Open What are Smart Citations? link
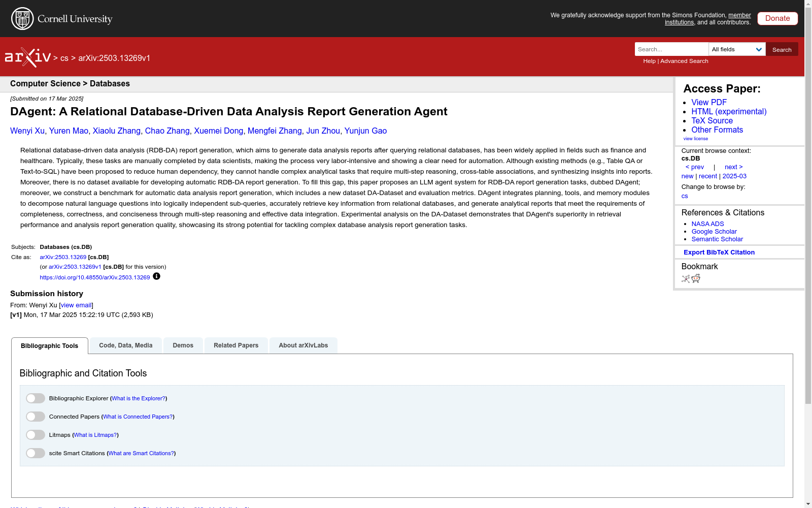Viewport: 812px width, 508px height. coord(141,454)
